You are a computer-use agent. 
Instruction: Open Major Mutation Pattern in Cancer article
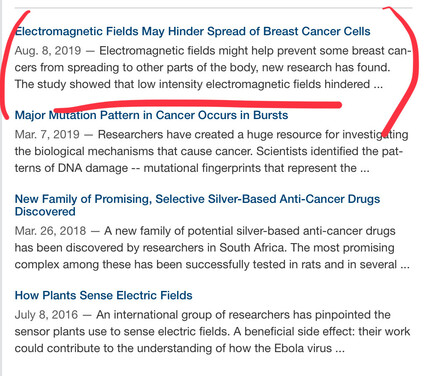point(151,115)
